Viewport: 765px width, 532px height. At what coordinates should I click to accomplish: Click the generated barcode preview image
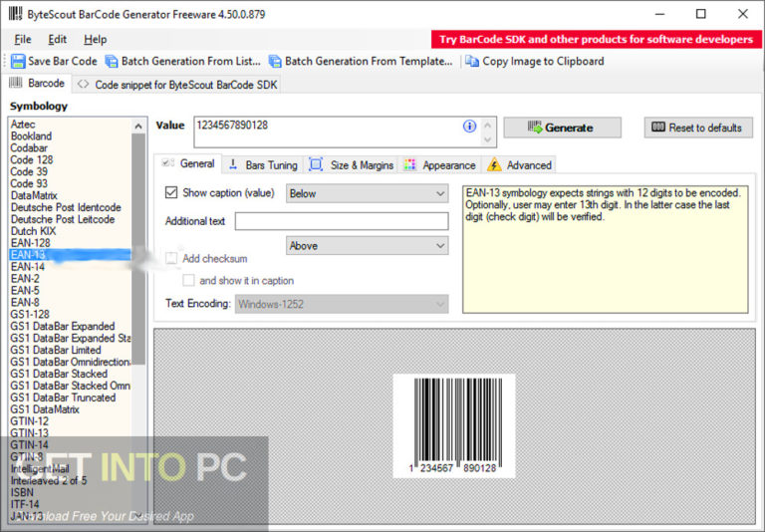click(x=454, y=425)
